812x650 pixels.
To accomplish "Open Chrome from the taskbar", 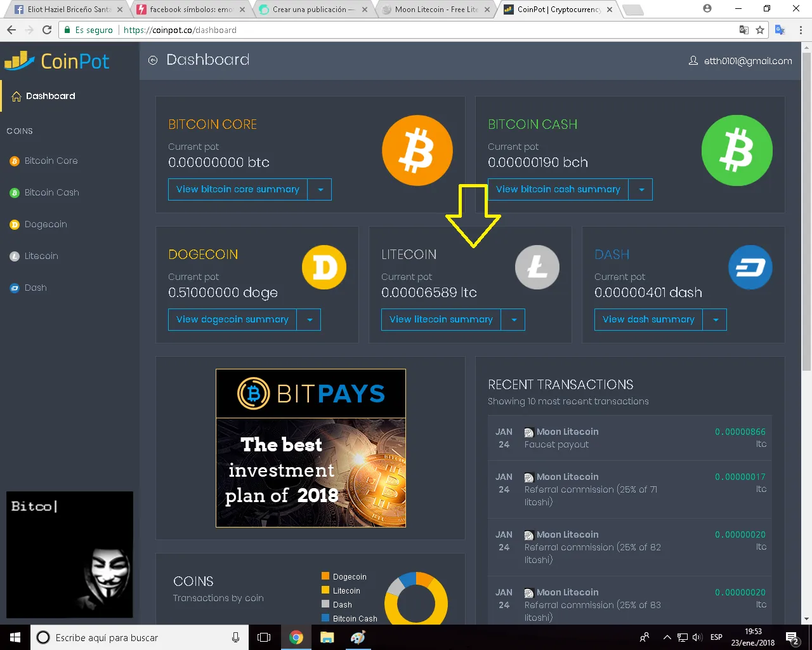I will (296, 637).
